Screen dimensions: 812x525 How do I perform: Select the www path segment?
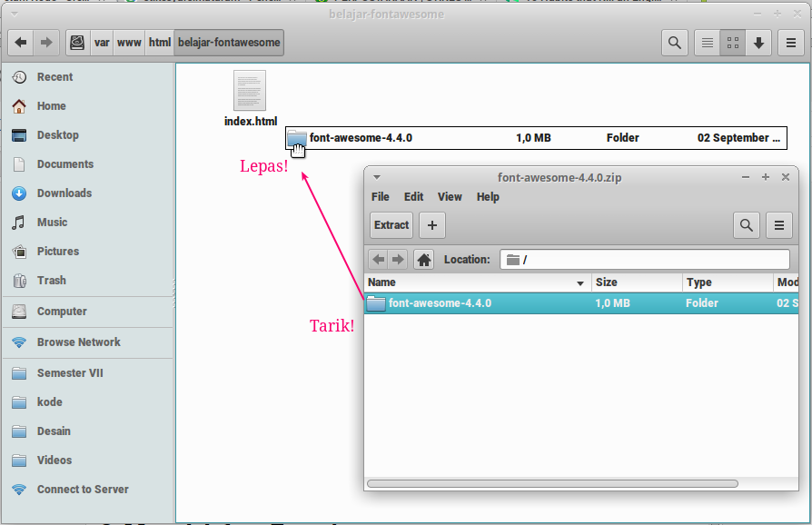pyautogui.click(x=129, y=43)
